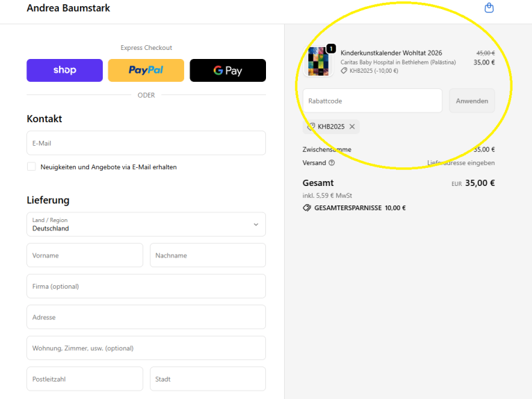Click the Postleitzahl input field
Screen dimensions: 532x399
[x=85, y=379]
